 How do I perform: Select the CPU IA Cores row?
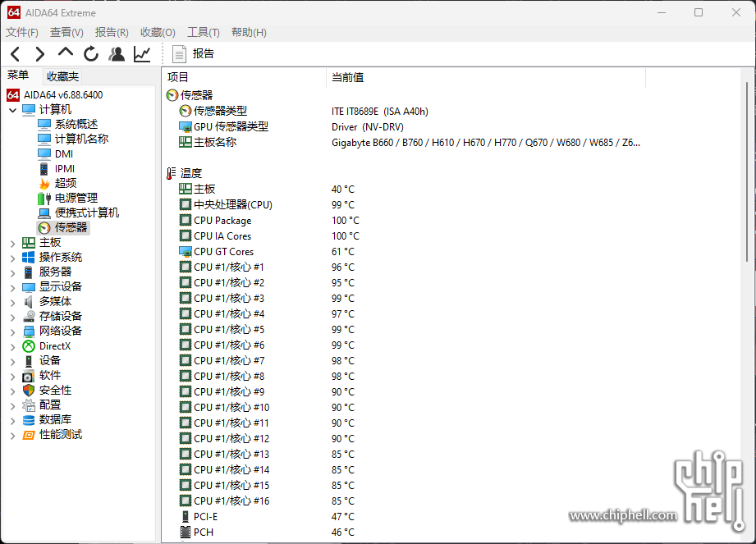click(412, 236)
